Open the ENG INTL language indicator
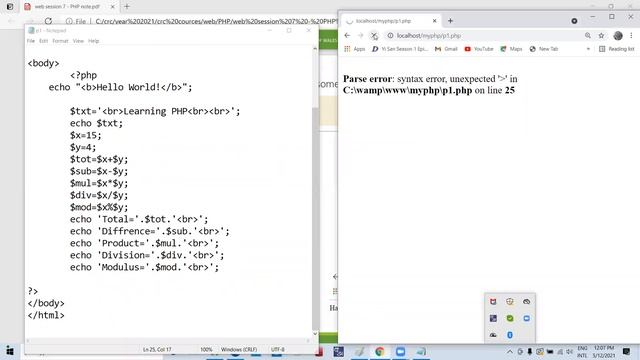 point(582,352)
